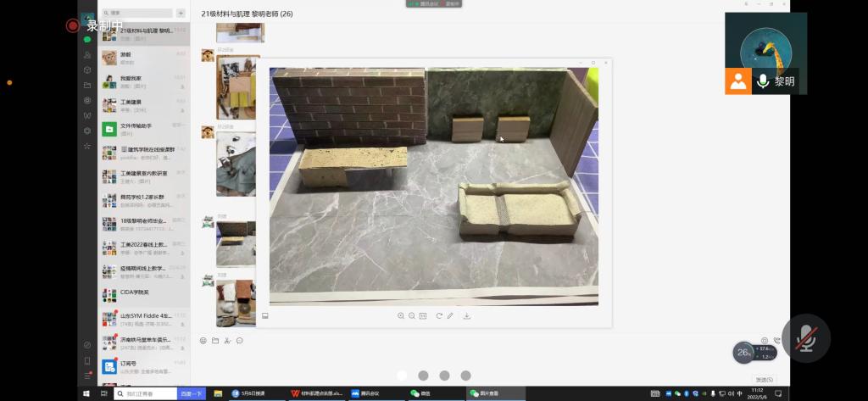Image resolution: width=868 pixels, height=401 pixels.
Task: Unmute the red microphone button
Action: (x=805, y=339)
